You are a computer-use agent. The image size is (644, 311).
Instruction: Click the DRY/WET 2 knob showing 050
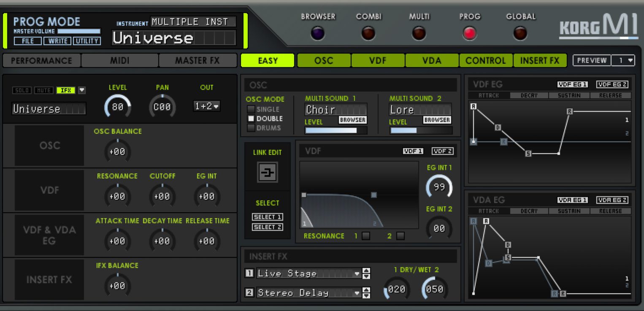click(x=435, y=289)
